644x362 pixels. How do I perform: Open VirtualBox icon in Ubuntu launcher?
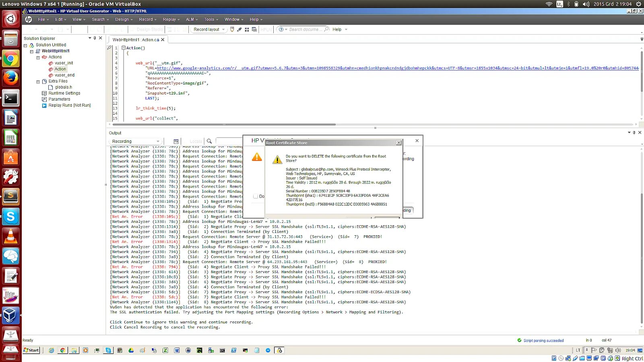coord(10,315)
